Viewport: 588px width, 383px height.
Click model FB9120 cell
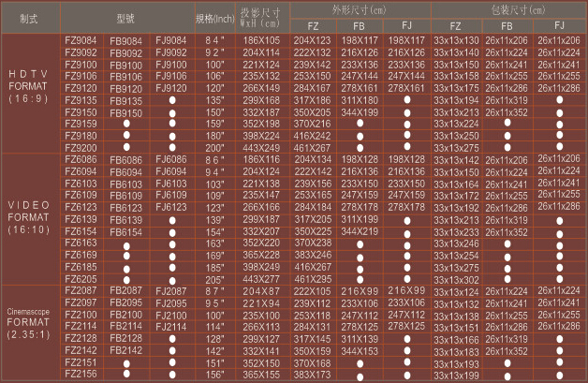point(126,89)
